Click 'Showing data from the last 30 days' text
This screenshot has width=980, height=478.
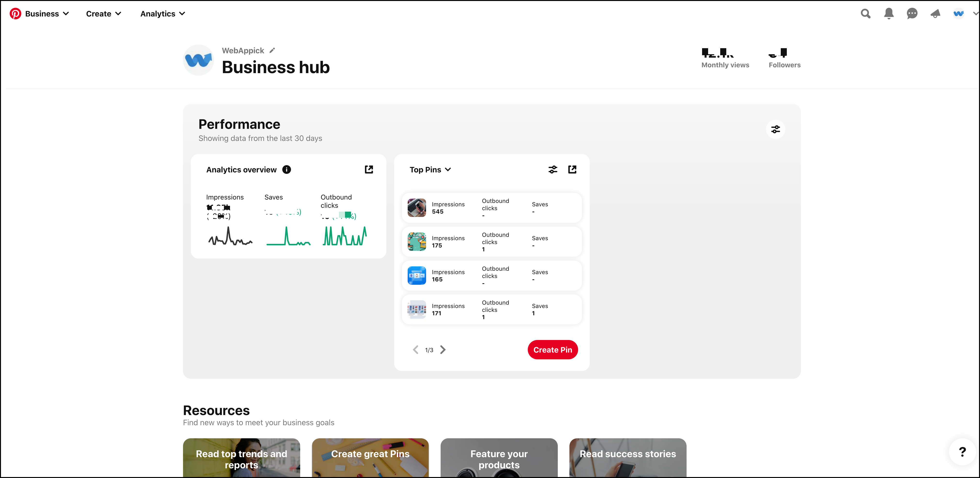click(x=260, y=139)
